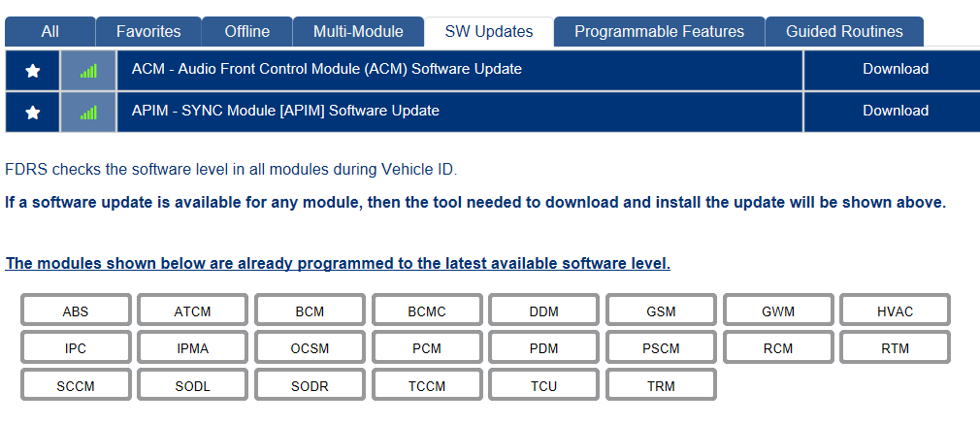
Task: Select APIM SYNC Module Software Update row
Action: (459, 112)
